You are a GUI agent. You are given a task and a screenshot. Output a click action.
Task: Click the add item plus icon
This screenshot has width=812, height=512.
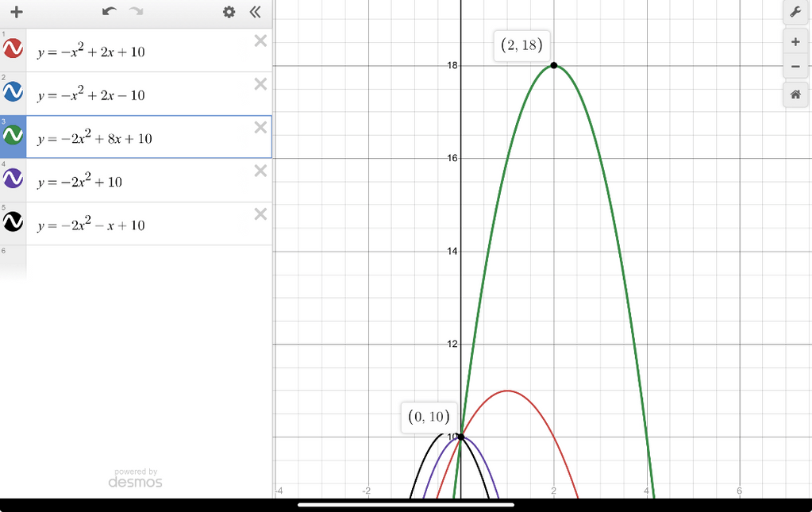(x=17, y=12)
